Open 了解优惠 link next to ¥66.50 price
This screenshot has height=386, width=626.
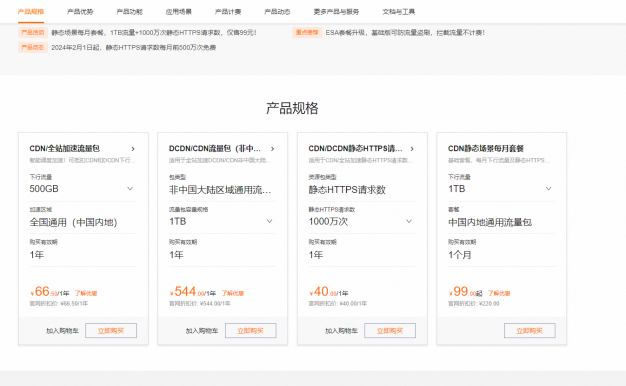[86, 293]
